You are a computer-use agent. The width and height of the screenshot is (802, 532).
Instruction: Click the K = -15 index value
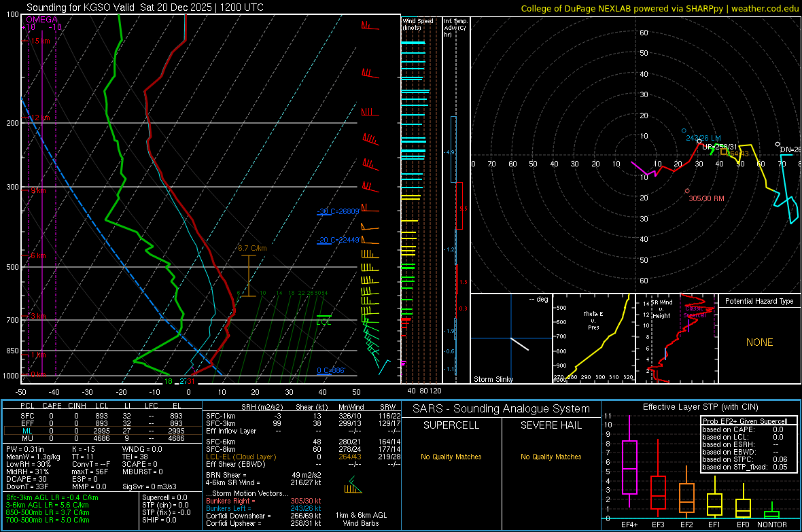click(84, 449)
